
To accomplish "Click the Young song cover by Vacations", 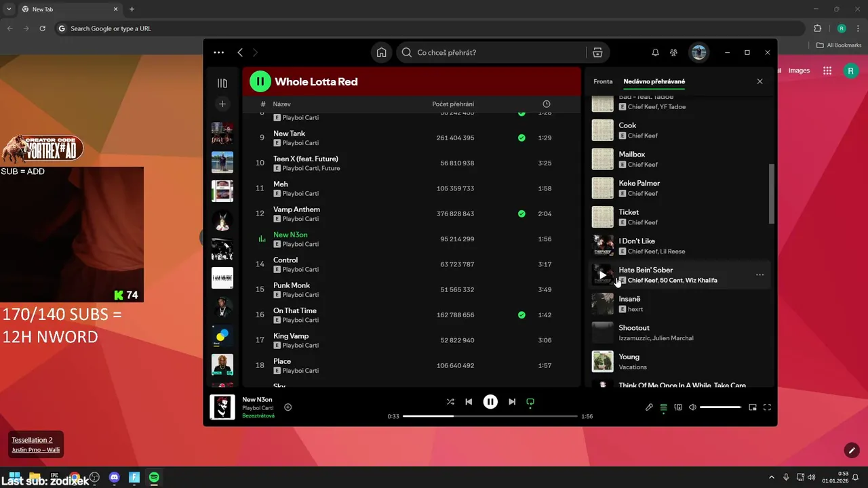I will [603, 361].
